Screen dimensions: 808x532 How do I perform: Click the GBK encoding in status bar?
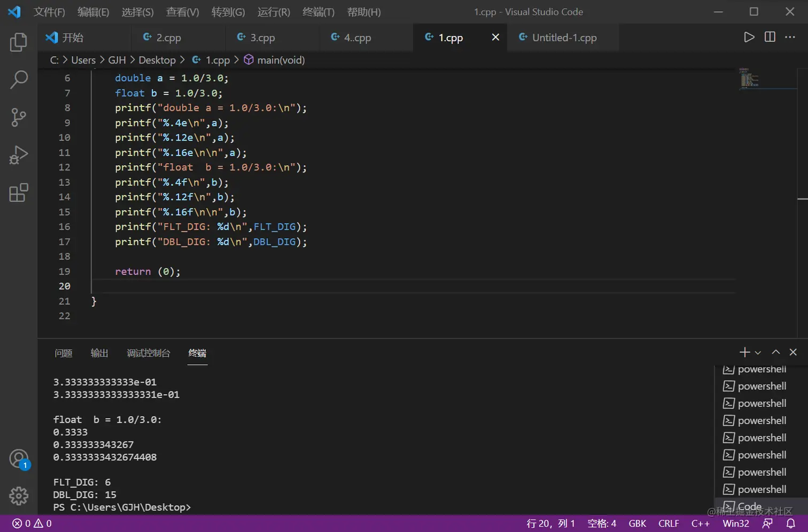[637, 523]
